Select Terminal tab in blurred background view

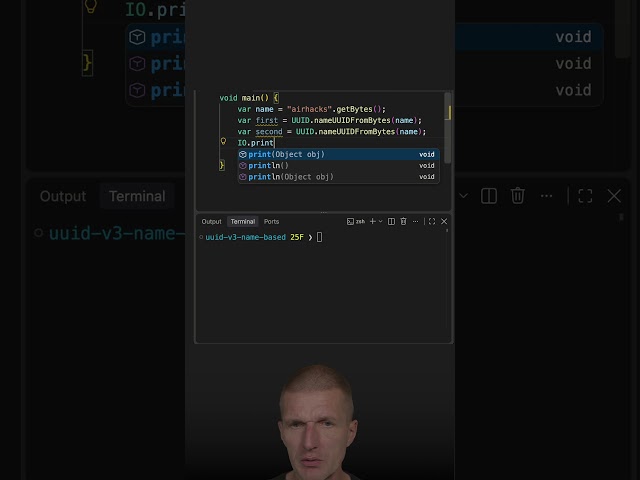coord(137,196)
